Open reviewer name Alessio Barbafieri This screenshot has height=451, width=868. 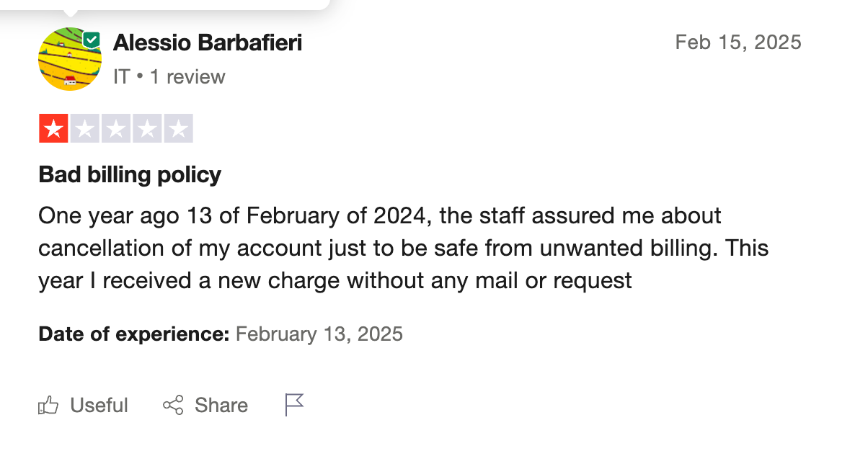point(208,43)
